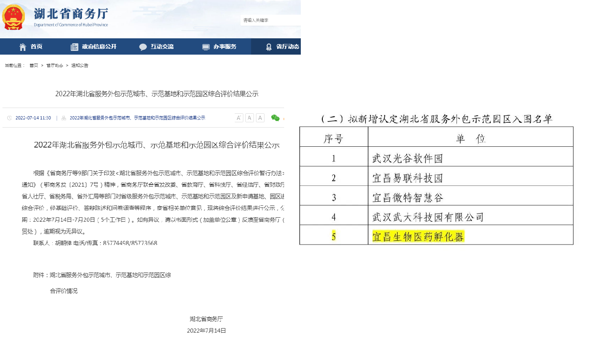Click the closing date 2022年7月14日
Viewport: 591px width, 364px height.
tap(206, 331)
